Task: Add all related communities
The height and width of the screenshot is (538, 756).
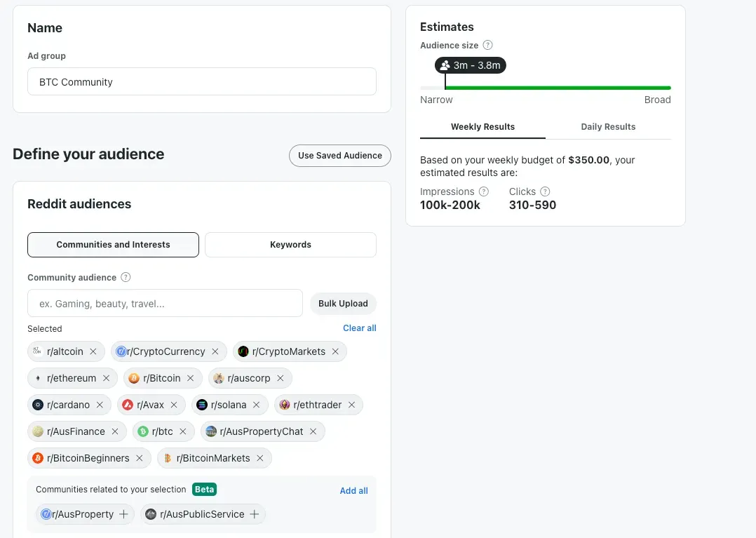Action: [x=354, y=491]
